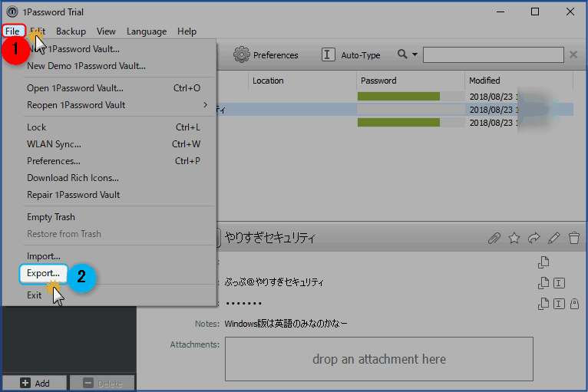Click the hidden password dots value
Screen dimensions: 588x392
244,303
